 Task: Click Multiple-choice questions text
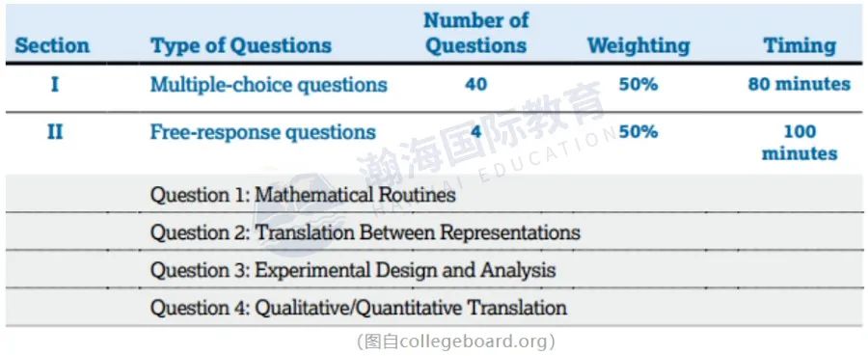[268, 85]
